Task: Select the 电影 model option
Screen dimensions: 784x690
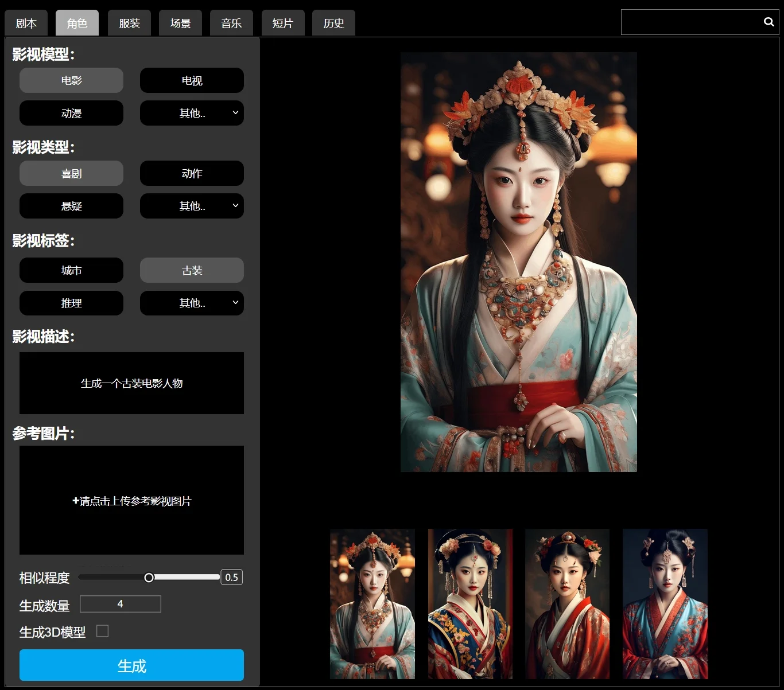Action: point(71,80)
